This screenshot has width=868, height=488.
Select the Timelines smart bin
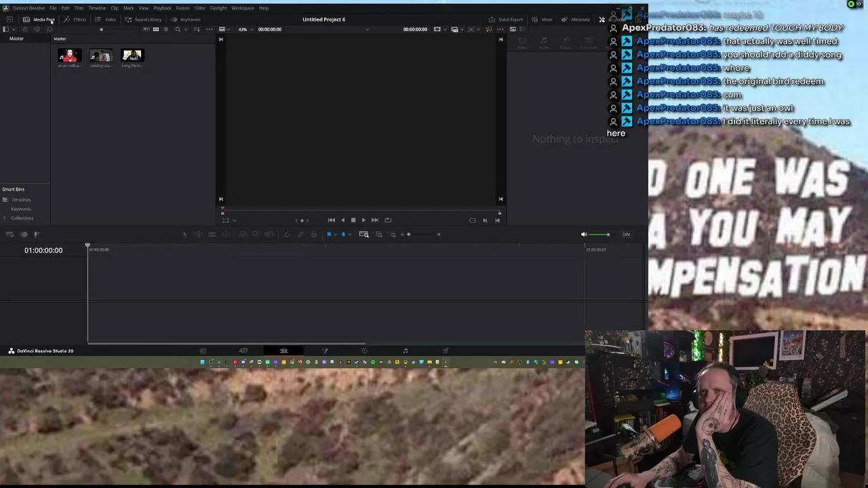point(20,200)
